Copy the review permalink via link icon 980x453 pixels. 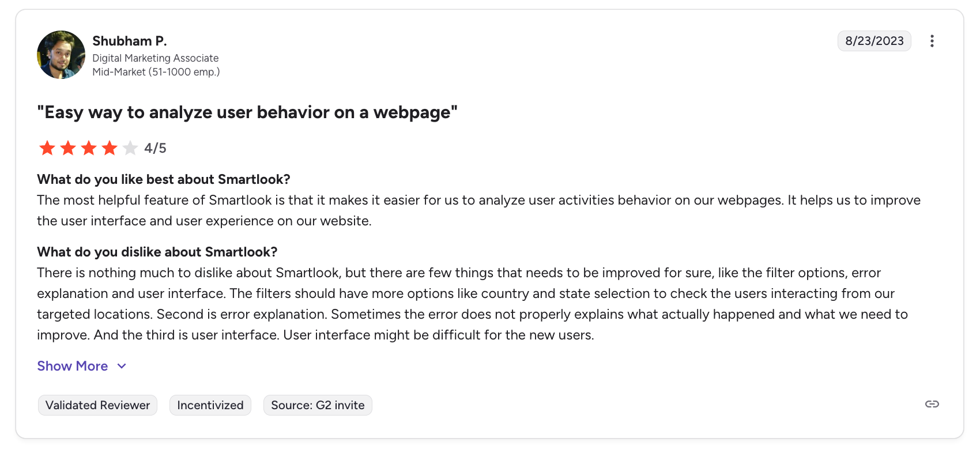click(x=932, y=404)
